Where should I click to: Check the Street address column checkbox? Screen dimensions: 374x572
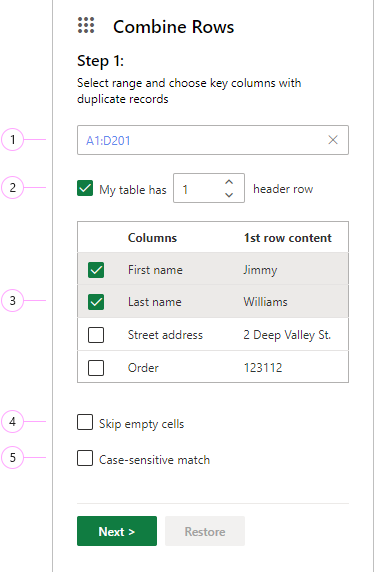(x=96, y=335)
